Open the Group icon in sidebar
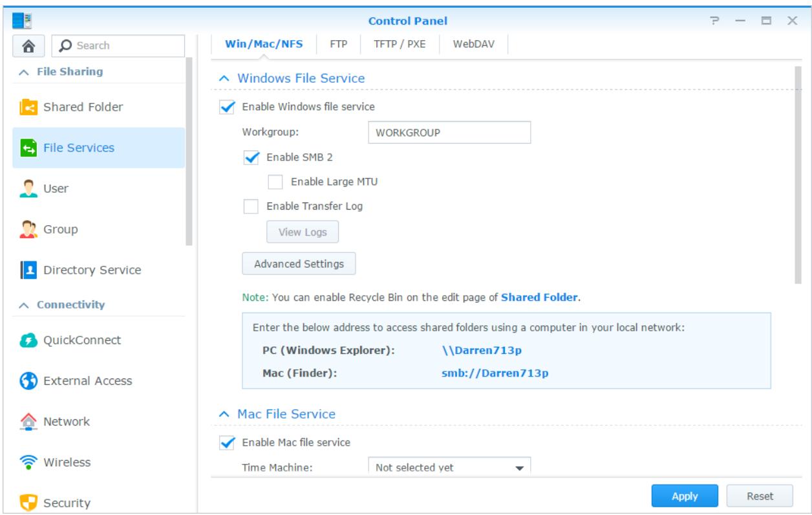 [28, 230]
